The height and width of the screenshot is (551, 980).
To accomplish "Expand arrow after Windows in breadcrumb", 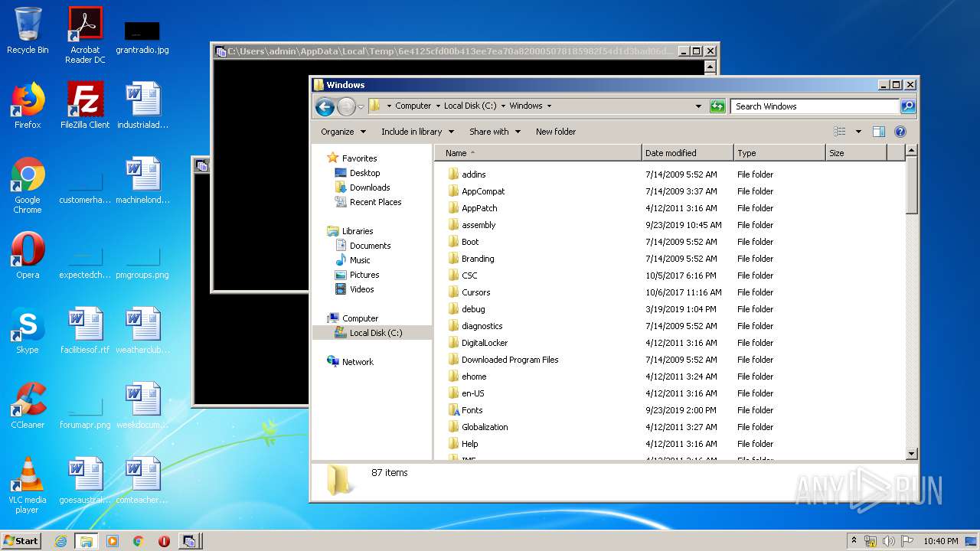I will click(x=549, y=106).
